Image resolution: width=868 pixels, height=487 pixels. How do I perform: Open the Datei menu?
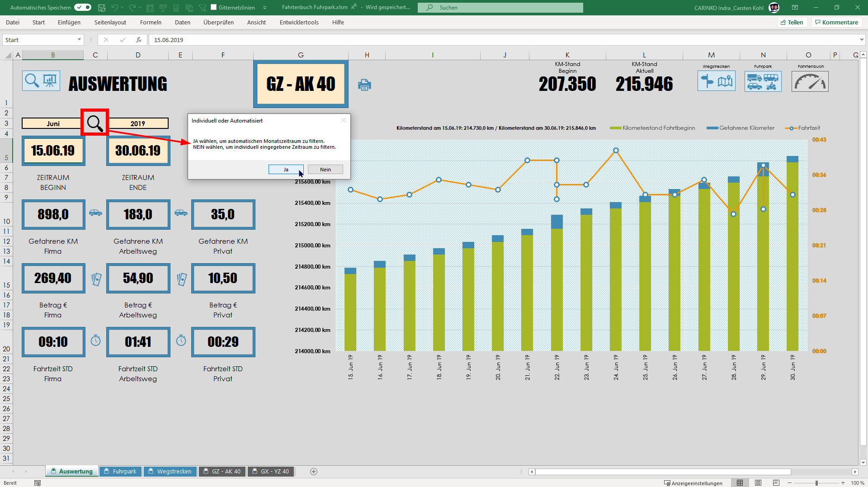coord(13,22)
